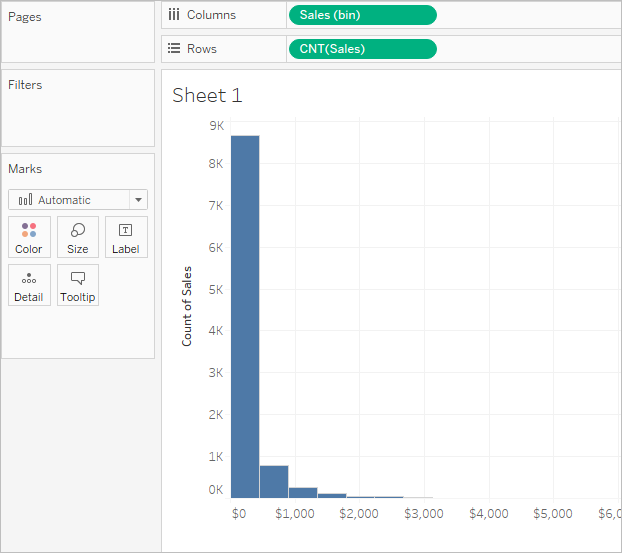Select the tallest histogram bar at $0
This screenshot has width=622, height=553.
tap(245, 317)
